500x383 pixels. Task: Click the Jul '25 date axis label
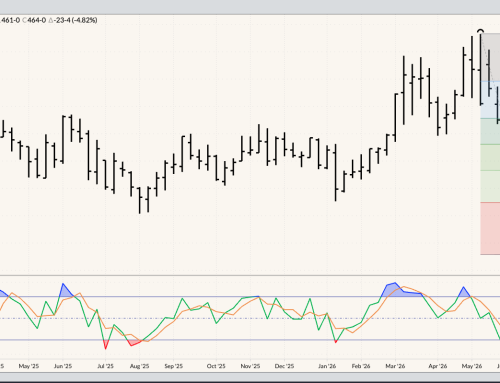(105, 366)
